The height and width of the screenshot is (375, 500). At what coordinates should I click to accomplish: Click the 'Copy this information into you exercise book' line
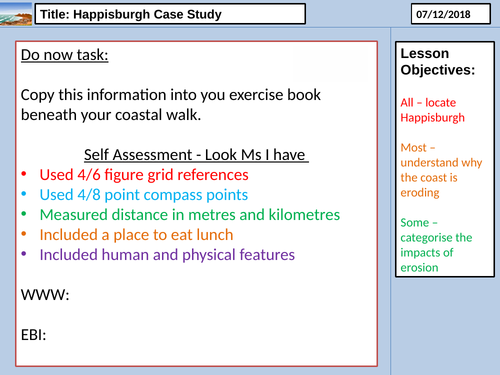click(x=171, y=95)
